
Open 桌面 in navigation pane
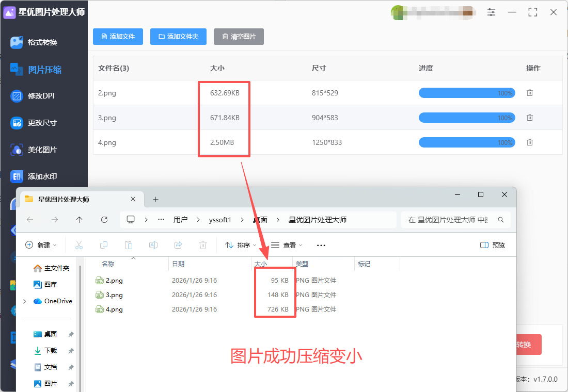point(45,334)
